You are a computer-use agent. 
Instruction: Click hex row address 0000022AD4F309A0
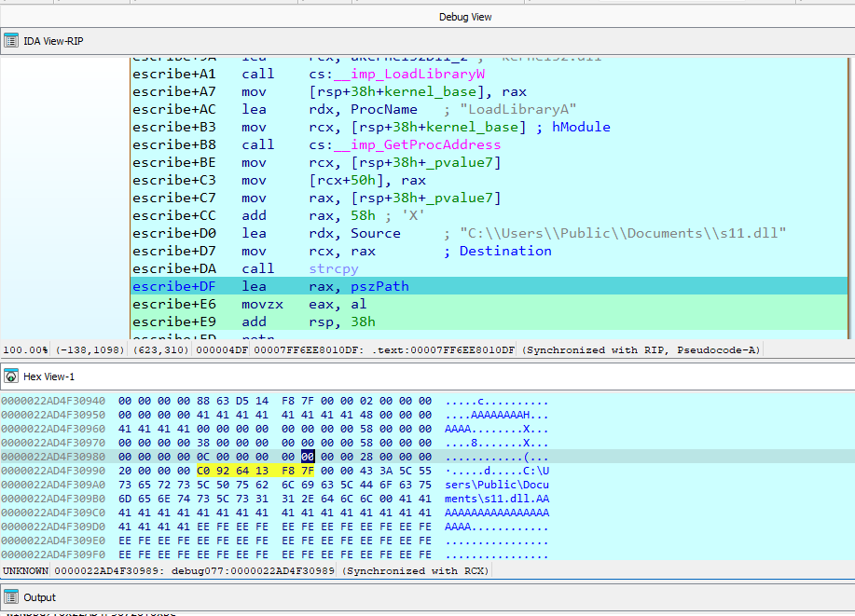coord(53,485)
